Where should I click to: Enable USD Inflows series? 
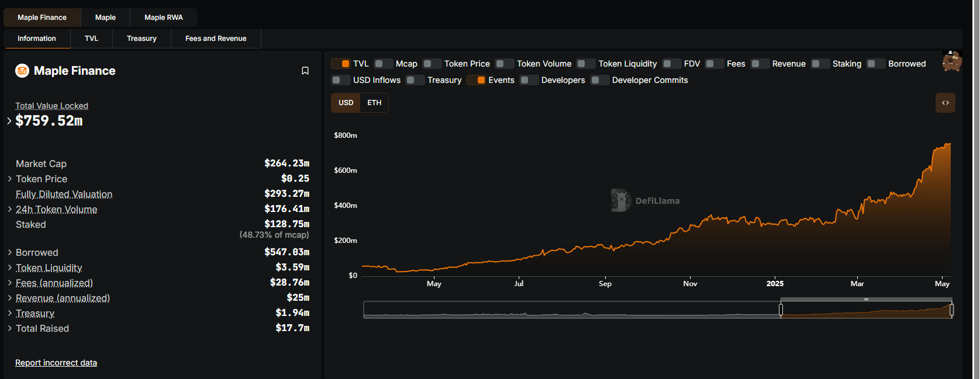pyautogui.click(x=341, y=80)
